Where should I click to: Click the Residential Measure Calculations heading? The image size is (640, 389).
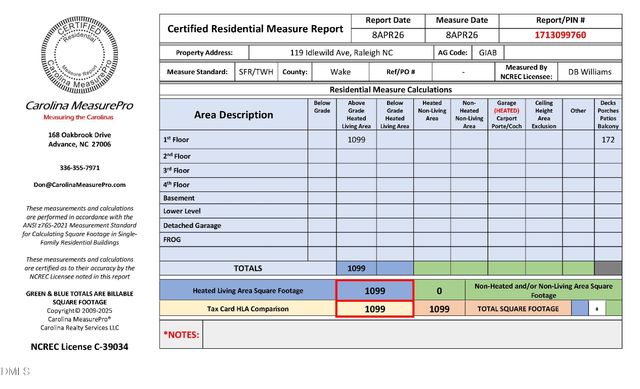(x=391, y=89)
